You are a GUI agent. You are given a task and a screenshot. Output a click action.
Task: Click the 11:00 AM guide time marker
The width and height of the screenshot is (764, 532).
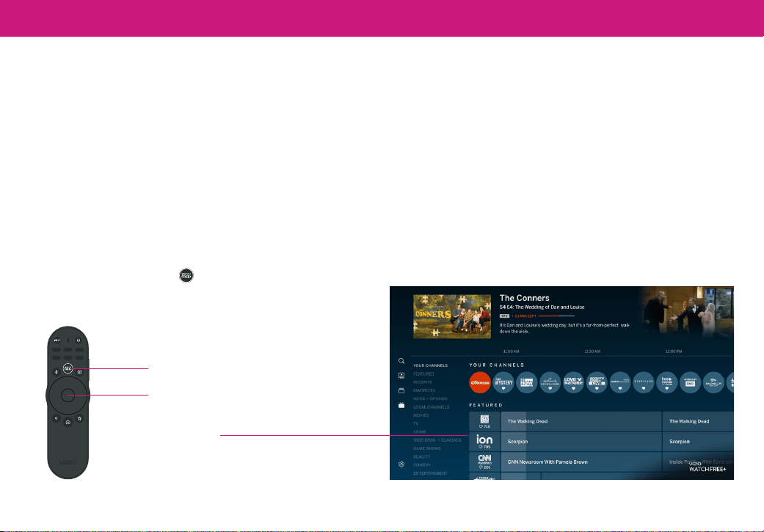coord(511,351)
